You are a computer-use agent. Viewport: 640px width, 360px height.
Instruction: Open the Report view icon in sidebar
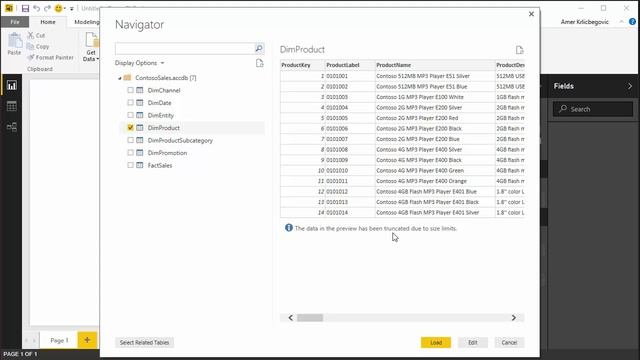coord(11,85)
